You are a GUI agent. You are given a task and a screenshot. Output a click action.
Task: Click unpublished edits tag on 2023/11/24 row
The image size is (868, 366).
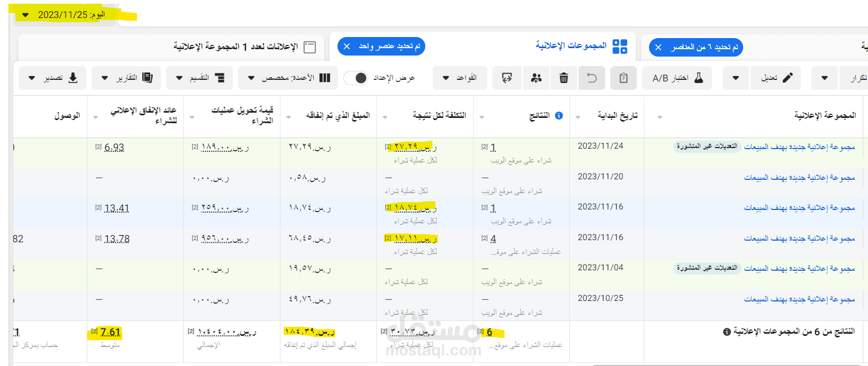(707, 147)
